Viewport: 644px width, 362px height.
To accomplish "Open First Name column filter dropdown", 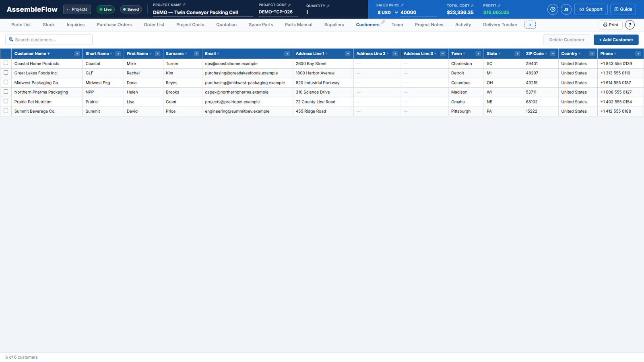I will pyautogui.click(x=157, y=54).
